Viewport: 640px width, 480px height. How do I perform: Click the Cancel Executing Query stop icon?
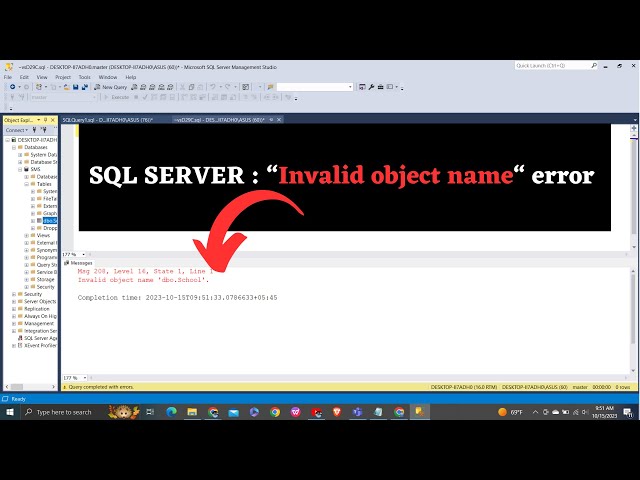click(136, 97)
